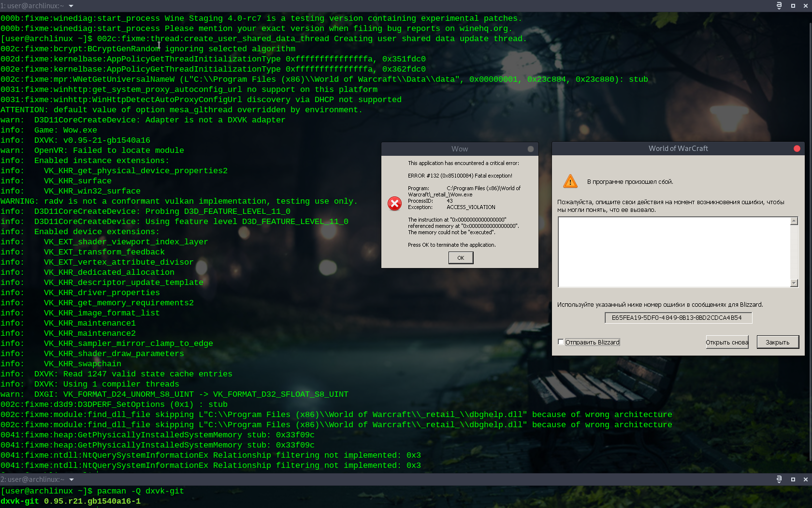Click the scroll down arrow in description box
812x508 pixels.
point(794,283)
